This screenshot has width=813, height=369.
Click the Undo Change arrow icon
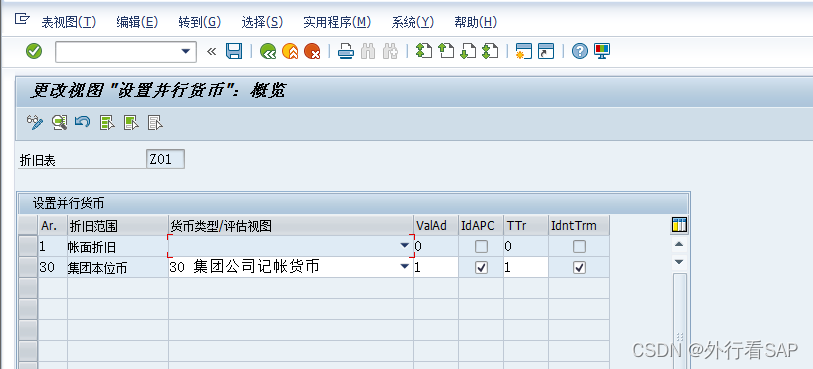82,122
